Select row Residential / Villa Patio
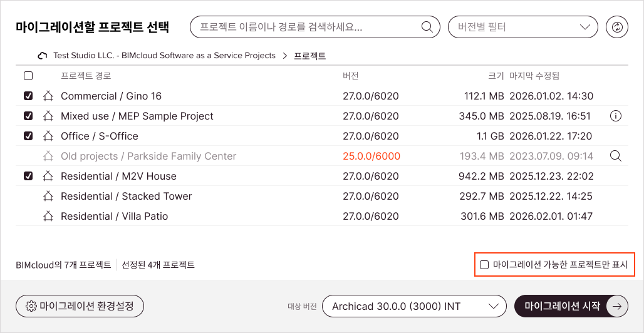 coord(321,216)
